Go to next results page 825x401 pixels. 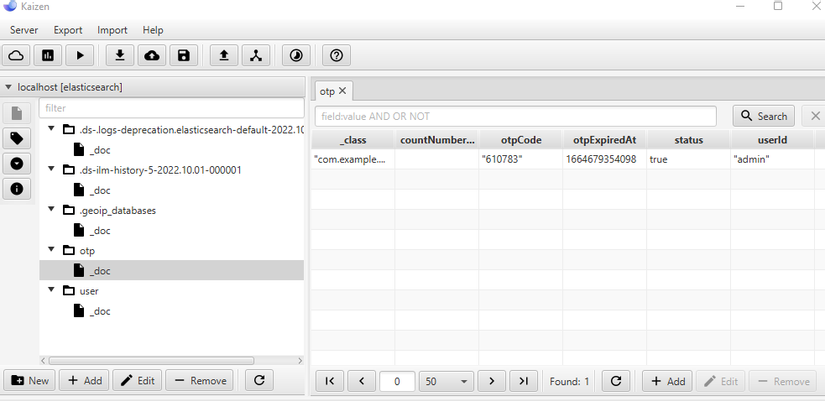(x=492, y=381)
